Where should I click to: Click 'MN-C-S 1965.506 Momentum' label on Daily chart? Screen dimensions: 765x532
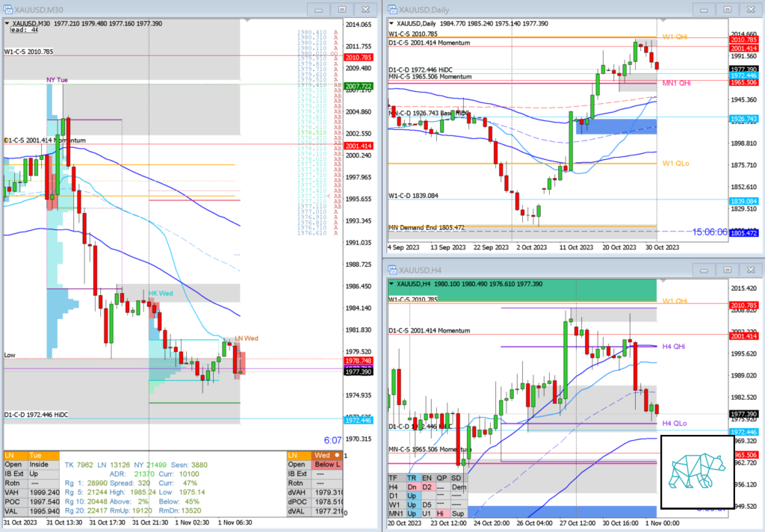click(430, 77)
